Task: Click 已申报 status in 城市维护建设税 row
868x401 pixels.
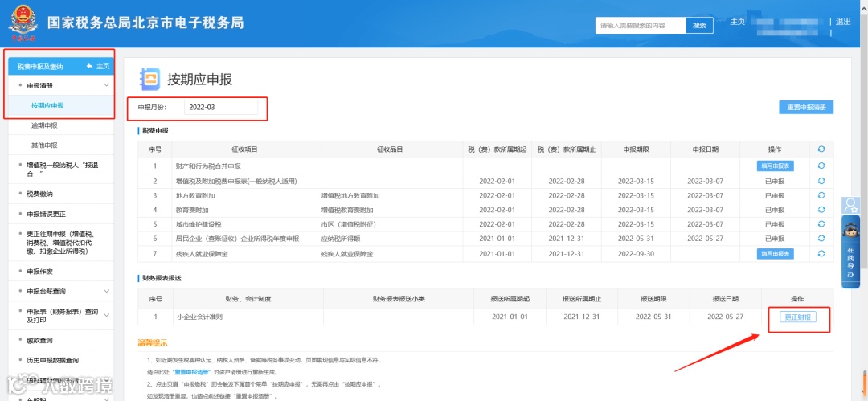Action: (x=775, y=224)
